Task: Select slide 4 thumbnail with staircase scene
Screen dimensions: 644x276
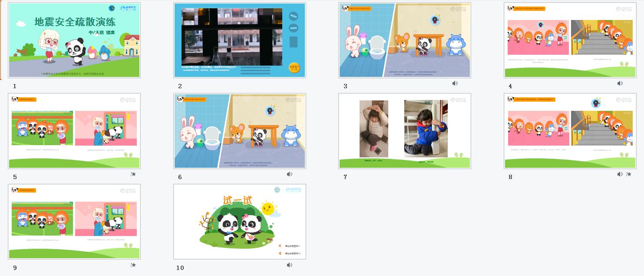Action: 570,40
